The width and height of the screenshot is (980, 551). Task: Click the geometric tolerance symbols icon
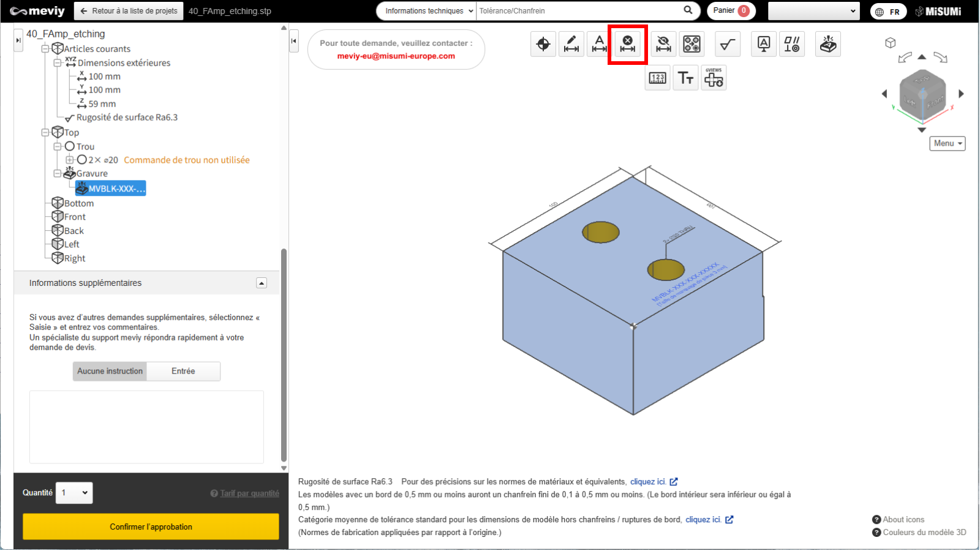tap(791, 44)
